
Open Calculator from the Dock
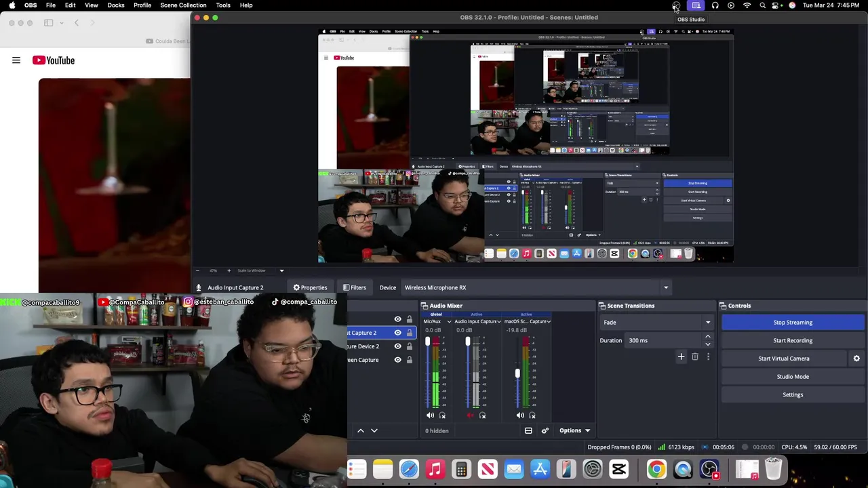coord(461,469)
